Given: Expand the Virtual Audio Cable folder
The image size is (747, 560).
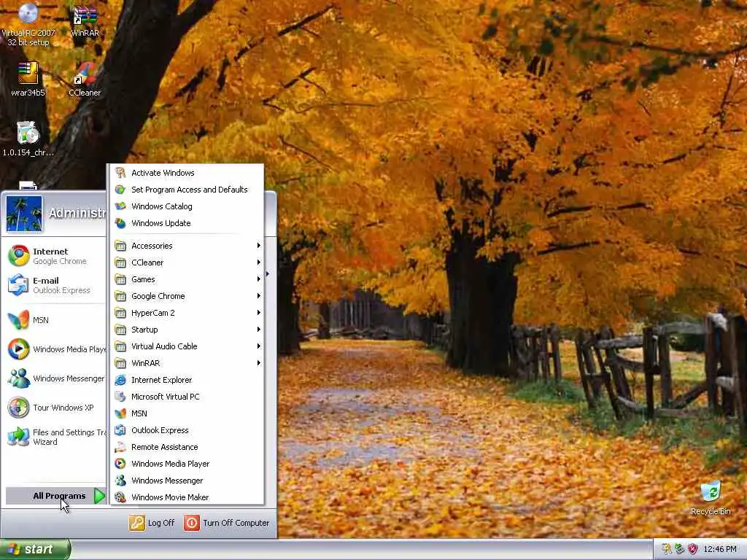Looking at the screenshot, I should 187,346.
